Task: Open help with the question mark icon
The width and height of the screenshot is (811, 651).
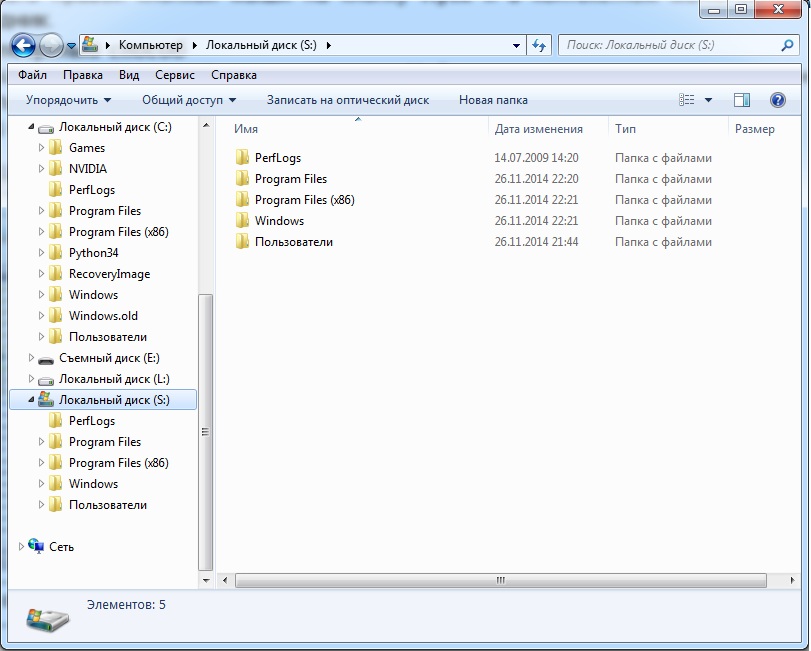Action: [x=778, y=100]
